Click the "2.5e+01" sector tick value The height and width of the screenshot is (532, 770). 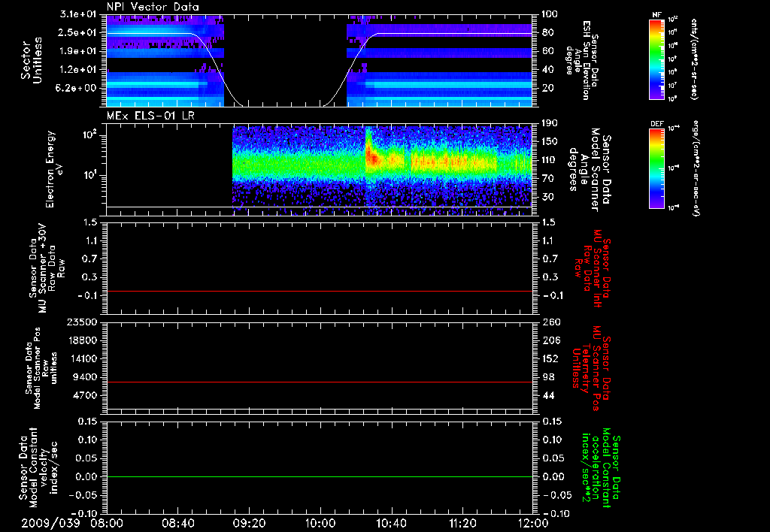pyautogui.click(x=77, y=32)
